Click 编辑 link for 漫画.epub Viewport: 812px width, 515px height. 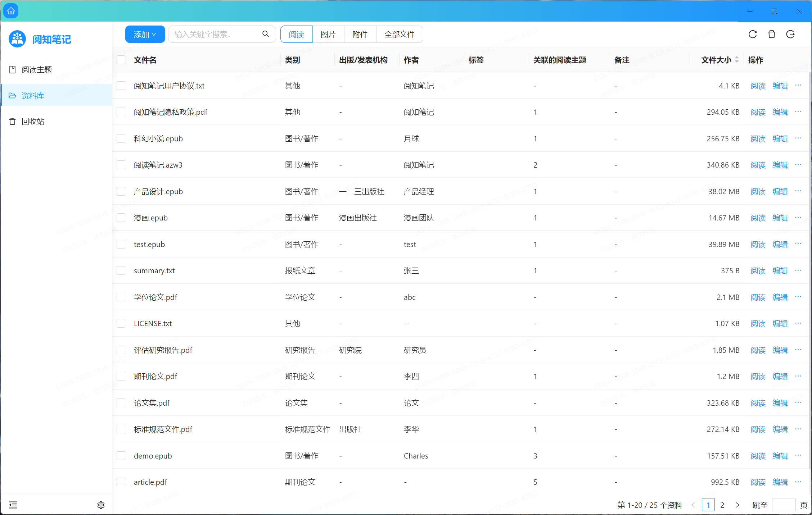[780, 218]
